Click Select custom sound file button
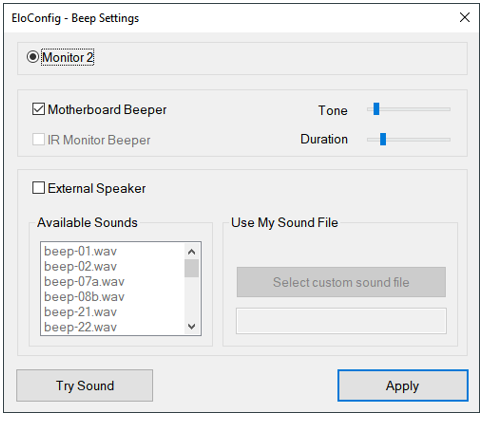Viewport: 485px width, 422px height. click(x=341, y=282)
